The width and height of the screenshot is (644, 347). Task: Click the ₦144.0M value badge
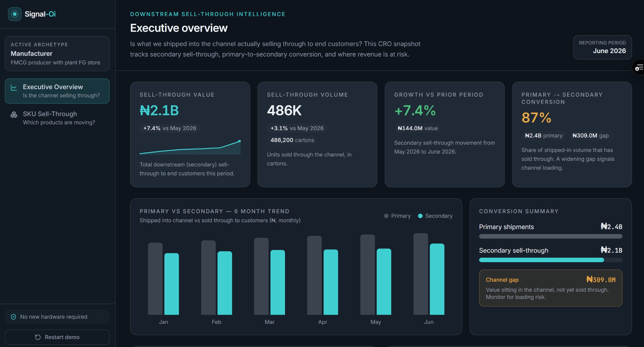(x=418, y=128)
